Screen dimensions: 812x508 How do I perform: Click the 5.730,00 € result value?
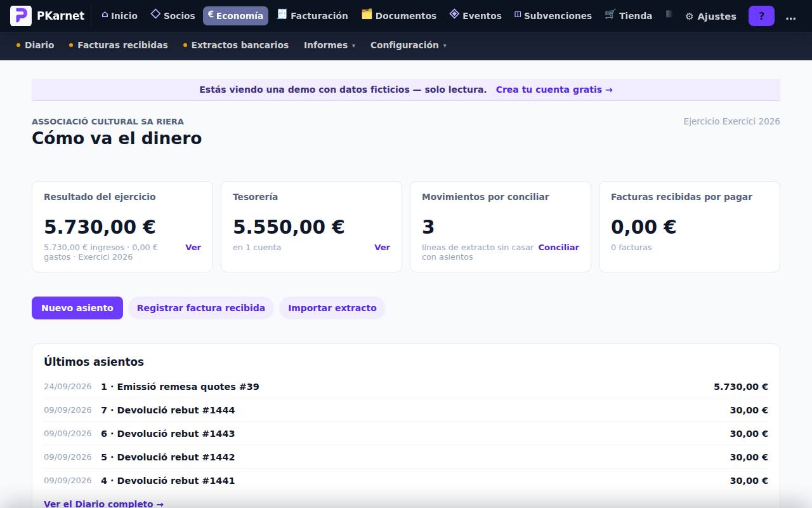click(100, 227)
